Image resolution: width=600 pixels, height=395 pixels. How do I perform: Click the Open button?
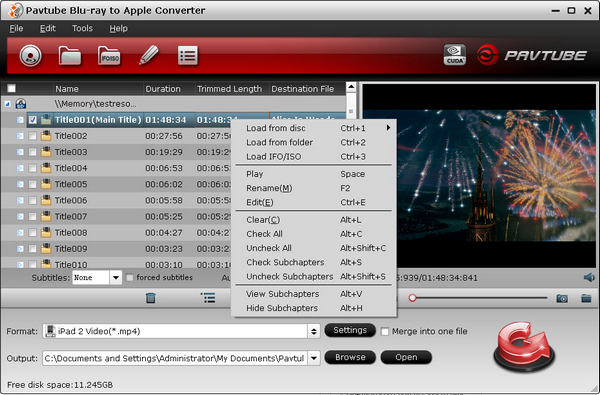click(406, 357)
